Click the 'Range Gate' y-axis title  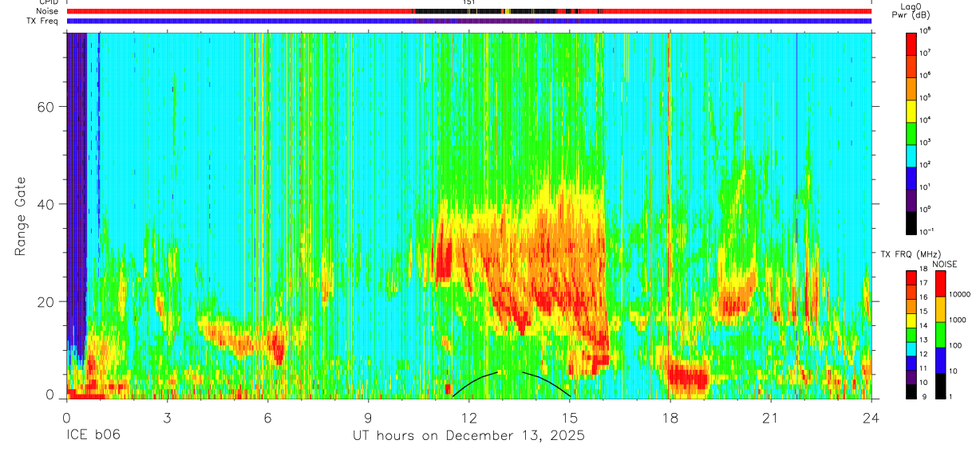(19, 217)
